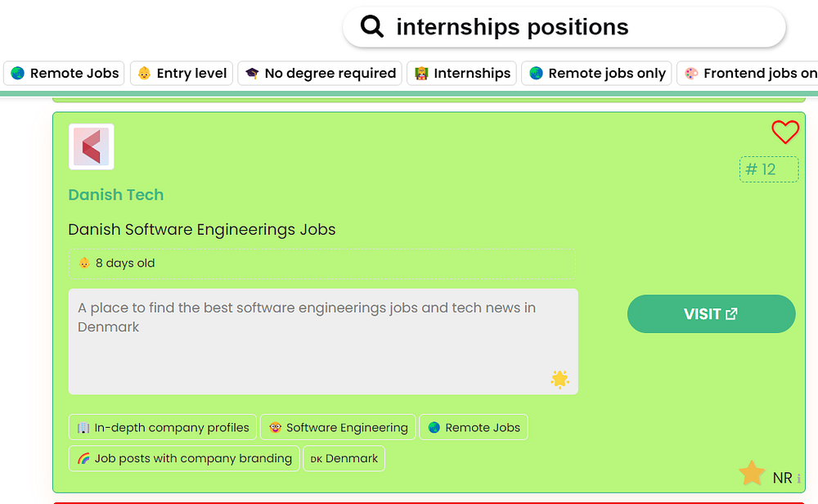Click the magnifying glass search icon
Screen dimensions: 818x504
(372, 27)
